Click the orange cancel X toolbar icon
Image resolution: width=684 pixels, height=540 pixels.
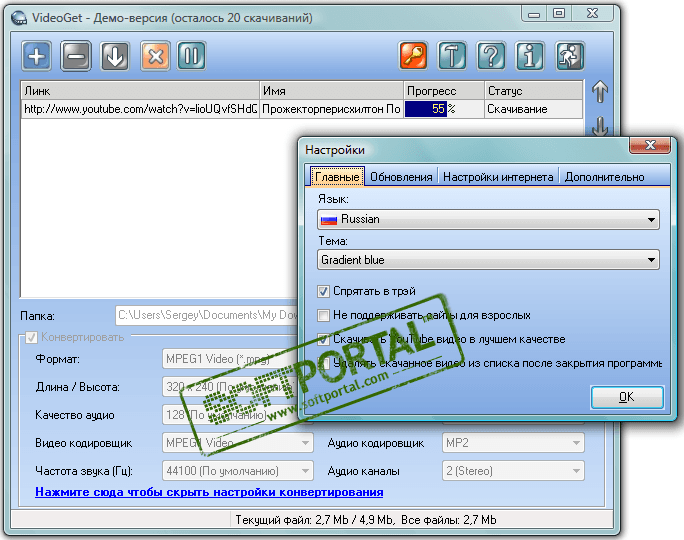click(x=155, y=56)
